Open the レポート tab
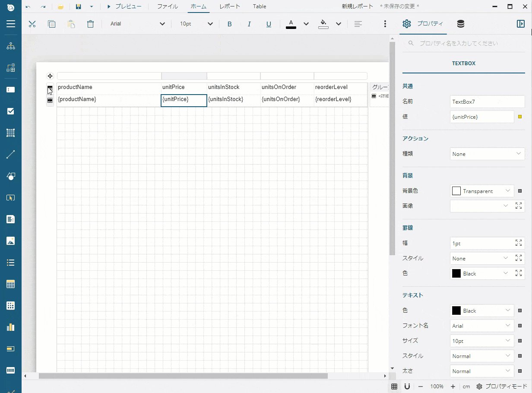This screenshot has height=393, width=532. (230, 6)
